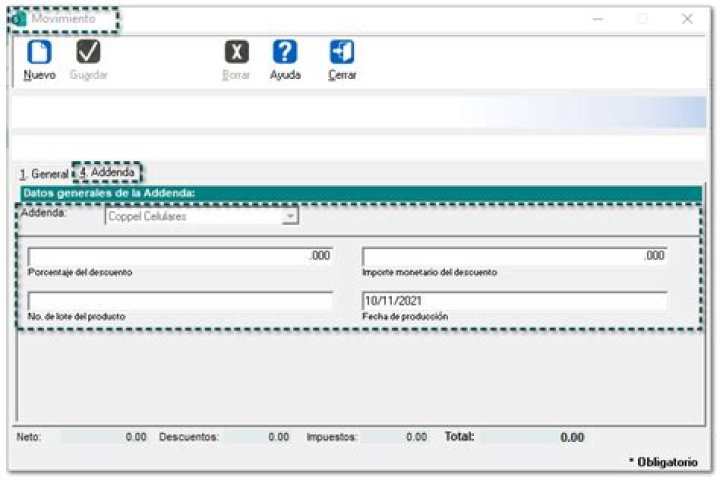Select the Fecha de producción date field
Image resolution: width=720 pixels, height=480 pixels.
514,301
